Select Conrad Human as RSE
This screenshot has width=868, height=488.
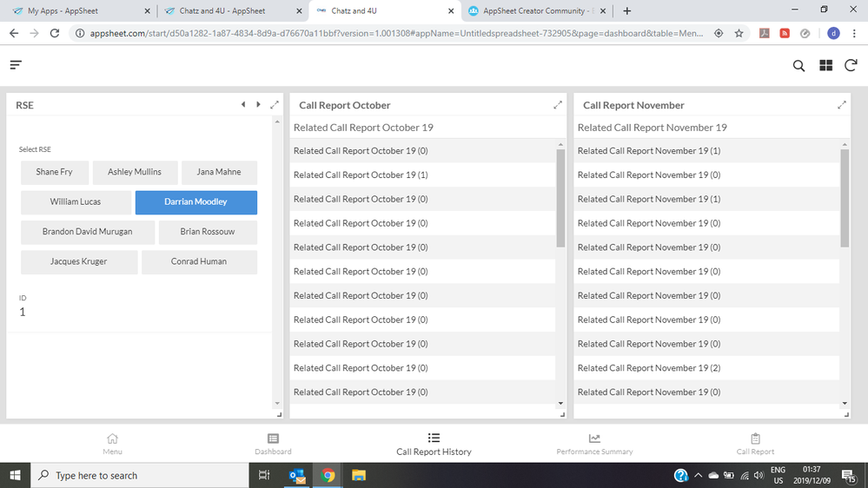pos(199,261)
